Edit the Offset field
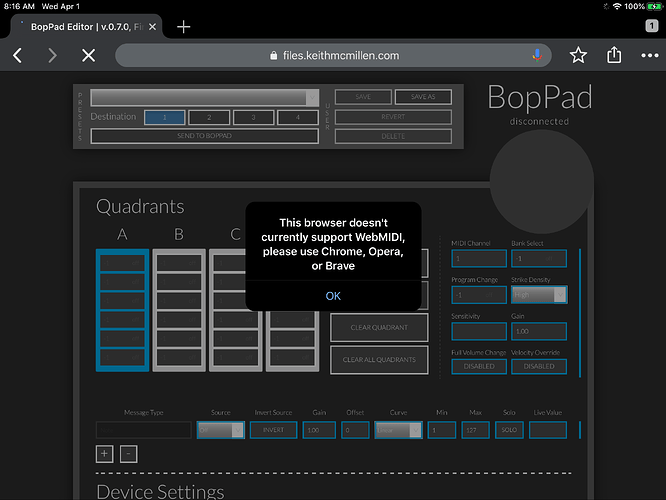This screenshot has width=666, height=500. 355,430
